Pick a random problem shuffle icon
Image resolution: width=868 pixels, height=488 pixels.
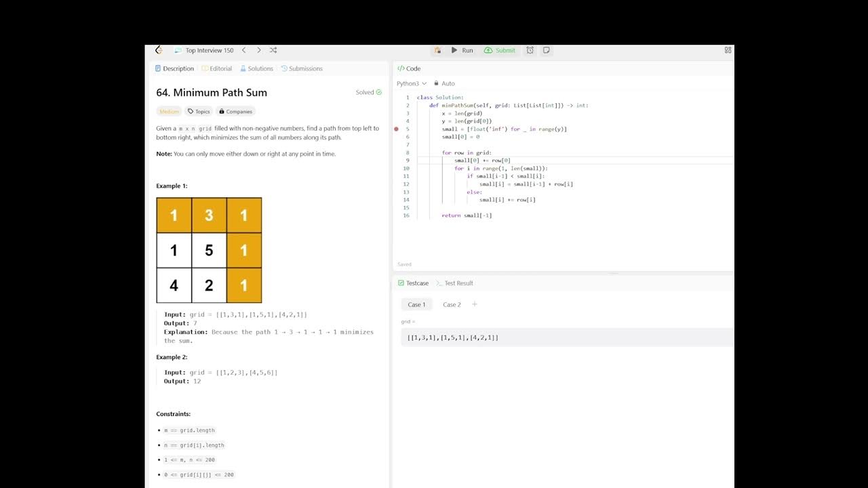(x=273, y=50)
